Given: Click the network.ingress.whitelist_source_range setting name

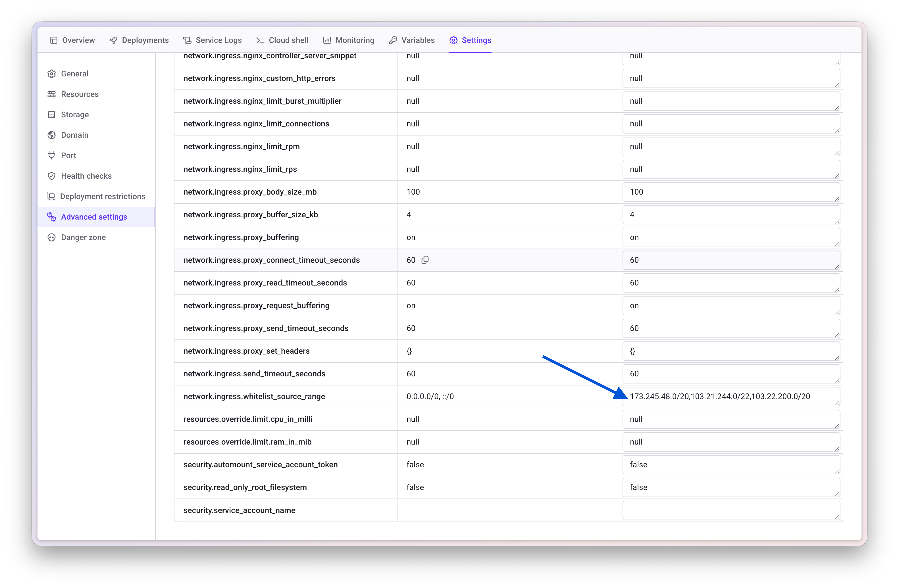Looking at the screenshot, I should (x=254, y=396).
